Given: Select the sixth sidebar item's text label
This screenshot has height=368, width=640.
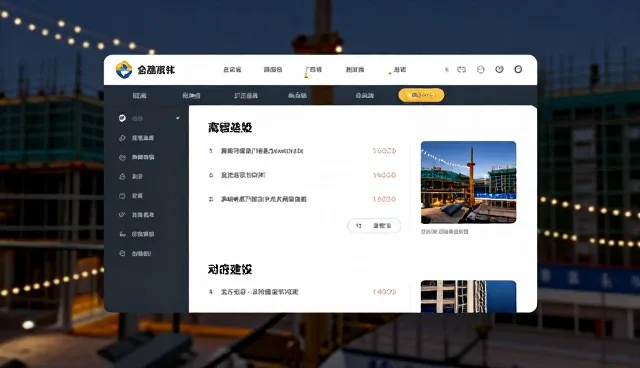Looking at the screenshot, I should (143, 215).
